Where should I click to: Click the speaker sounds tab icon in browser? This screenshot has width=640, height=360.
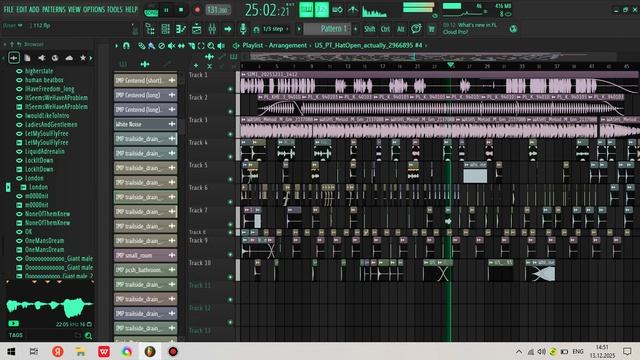41,58
